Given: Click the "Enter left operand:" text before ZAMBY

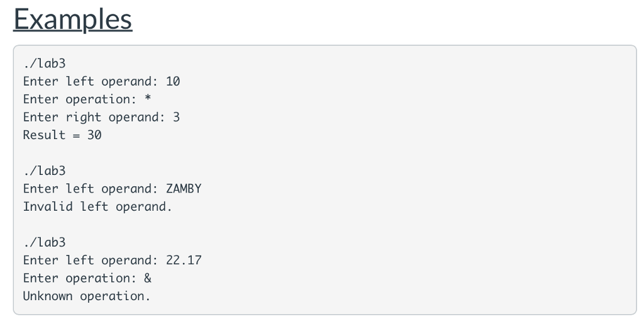Looking at the screenshot, I should coord(91,189).
